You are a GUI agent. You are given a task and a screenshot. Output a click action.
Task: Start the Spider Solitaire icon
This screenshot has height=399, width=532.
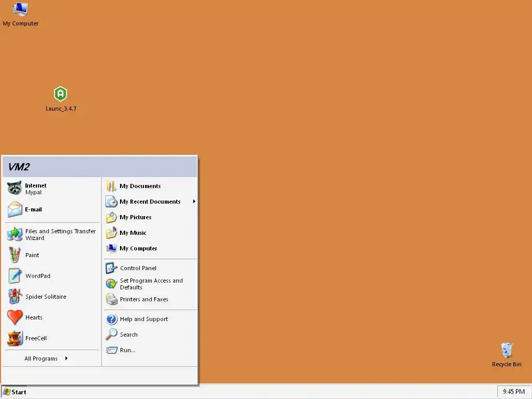[x=15, y=297]
